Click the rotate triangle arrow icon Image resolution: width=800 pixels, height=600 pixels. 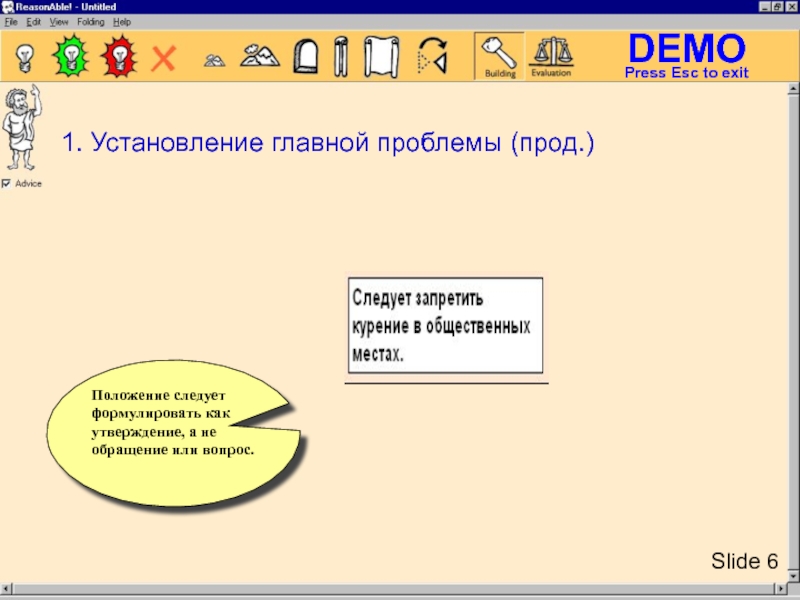click(432, 56)
